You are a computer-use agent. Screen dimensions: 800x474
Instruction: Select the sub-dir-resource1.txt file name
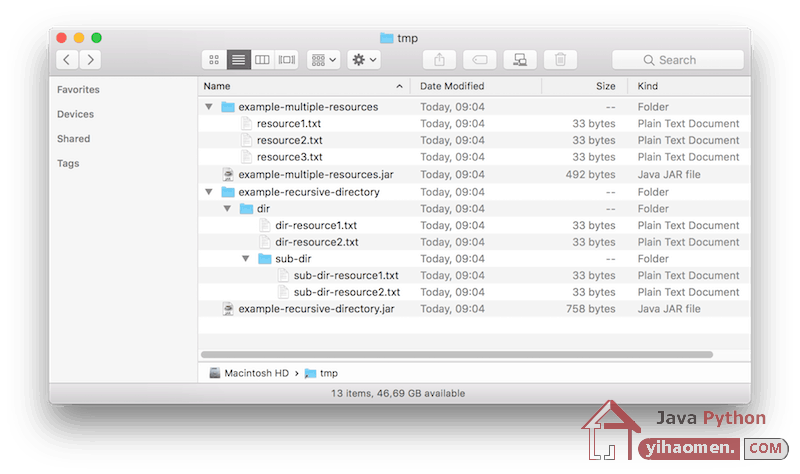tap(346, 276)
